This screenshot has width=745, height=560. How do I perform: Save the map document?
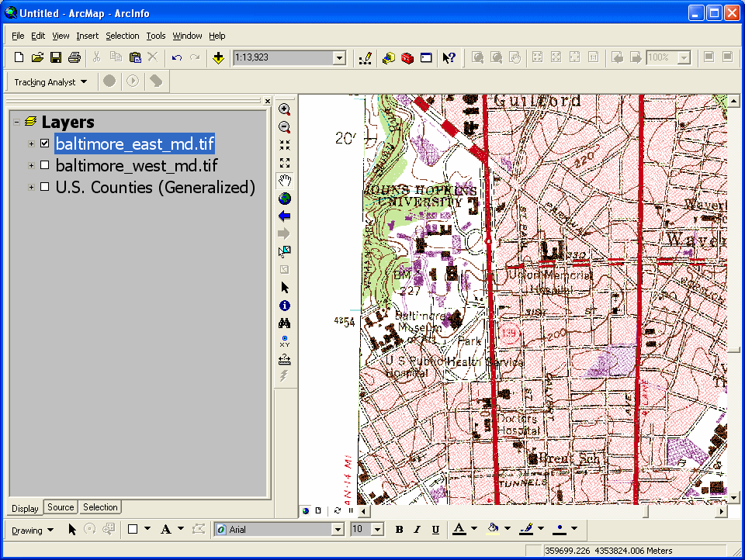click(56, 57)
